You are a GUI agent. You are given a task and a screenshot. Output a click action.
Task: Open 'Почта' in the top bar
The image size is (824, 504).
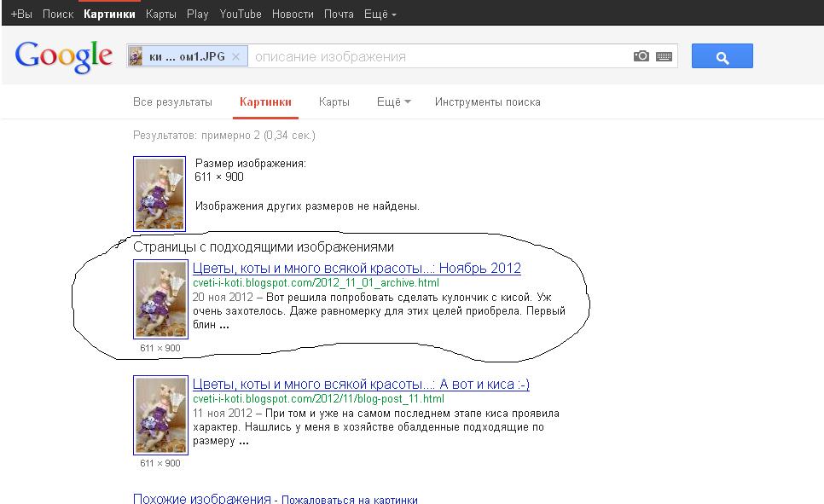339,14
